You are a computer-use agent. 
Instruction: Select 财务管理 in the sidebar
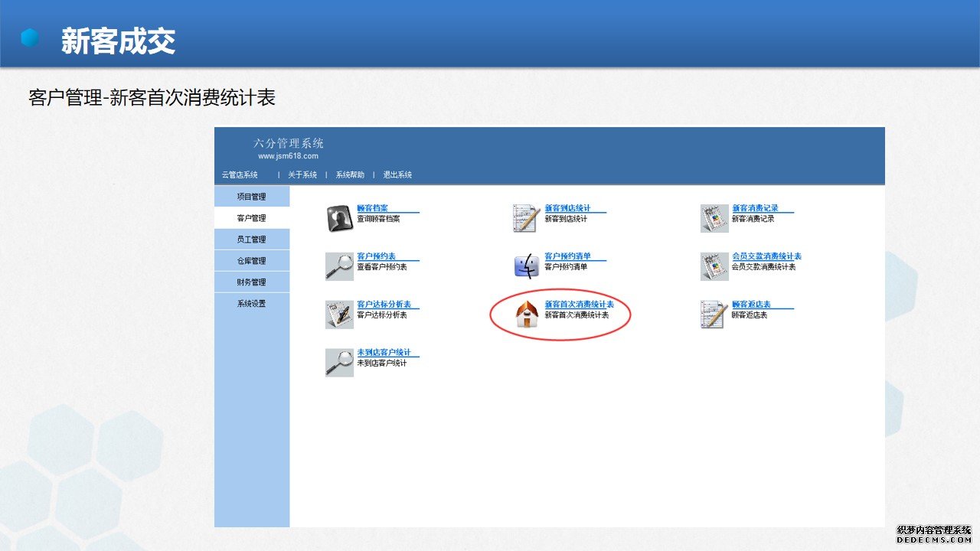pos(252,282)
